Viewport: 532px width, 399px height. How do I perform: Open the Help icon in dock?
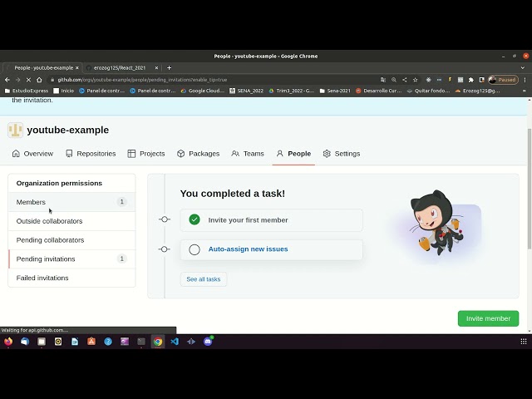tap(108, 342)
